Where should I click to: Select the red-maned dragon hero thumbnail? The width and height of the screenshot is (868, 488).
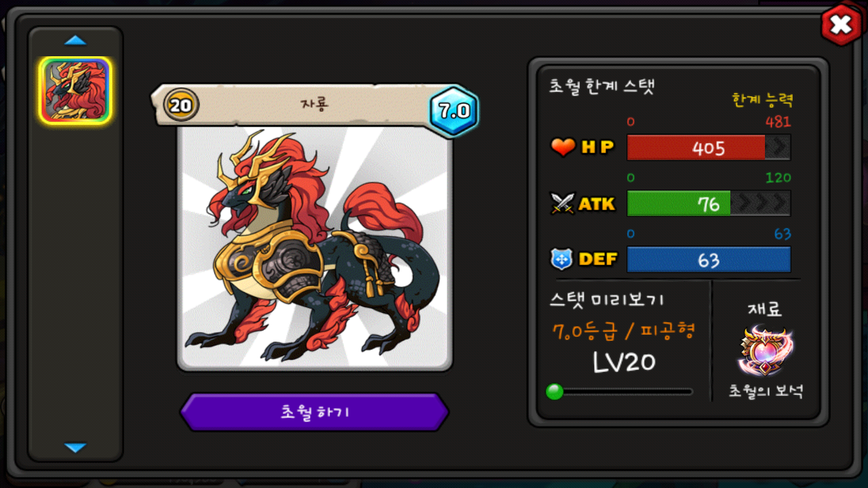(x=75, y=91)
